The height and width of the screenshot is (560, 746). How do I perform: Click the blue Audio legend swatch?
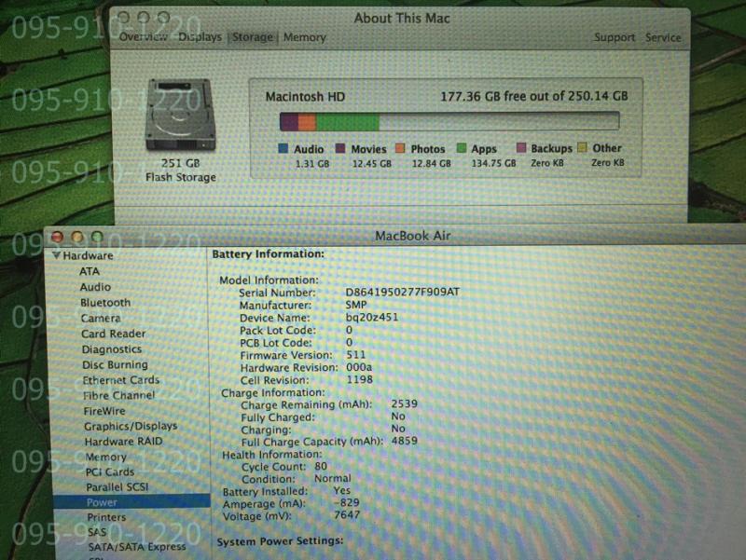(x=283, y=148)
